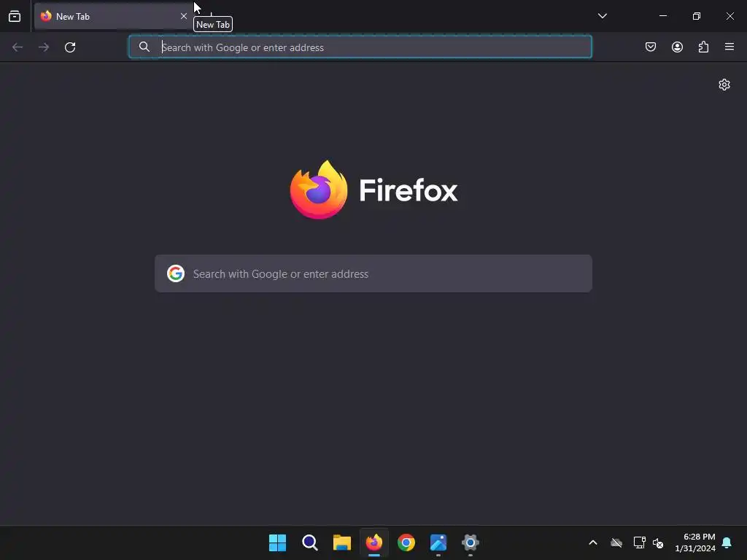Click muted volume tray icon
Image resolution: width=747 pixels, height=560 pixels.
coord(658,542)
